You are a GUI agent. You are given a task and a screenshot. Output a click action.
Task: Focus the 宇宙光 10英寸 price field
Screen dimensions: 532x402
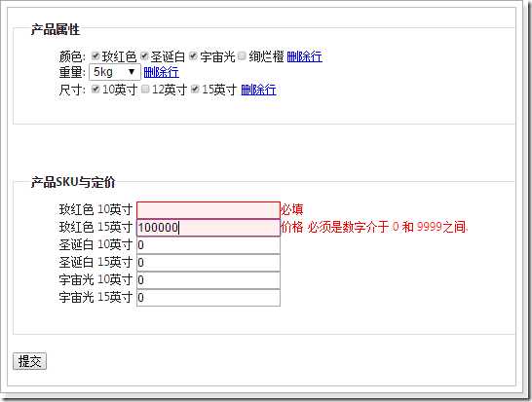pos(209,280)
